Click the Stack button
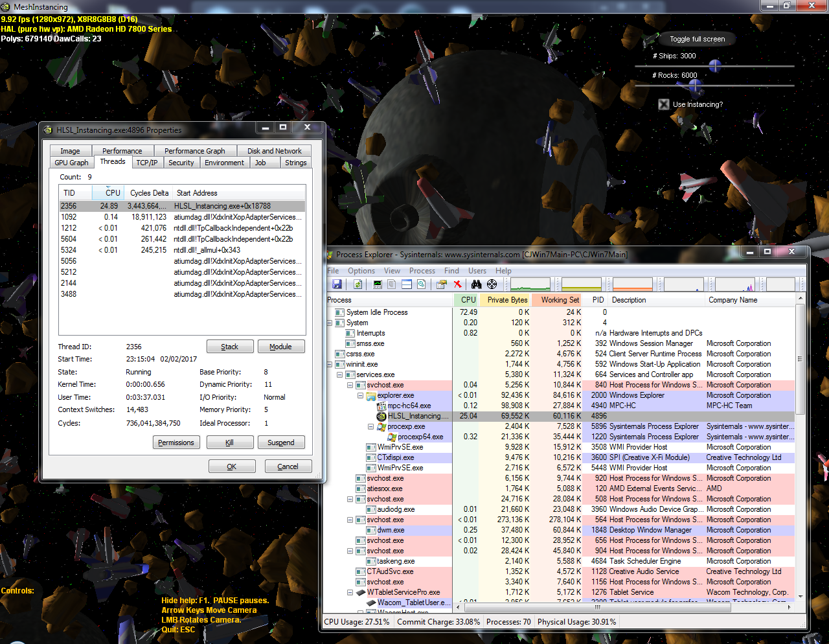 point(230,347)
